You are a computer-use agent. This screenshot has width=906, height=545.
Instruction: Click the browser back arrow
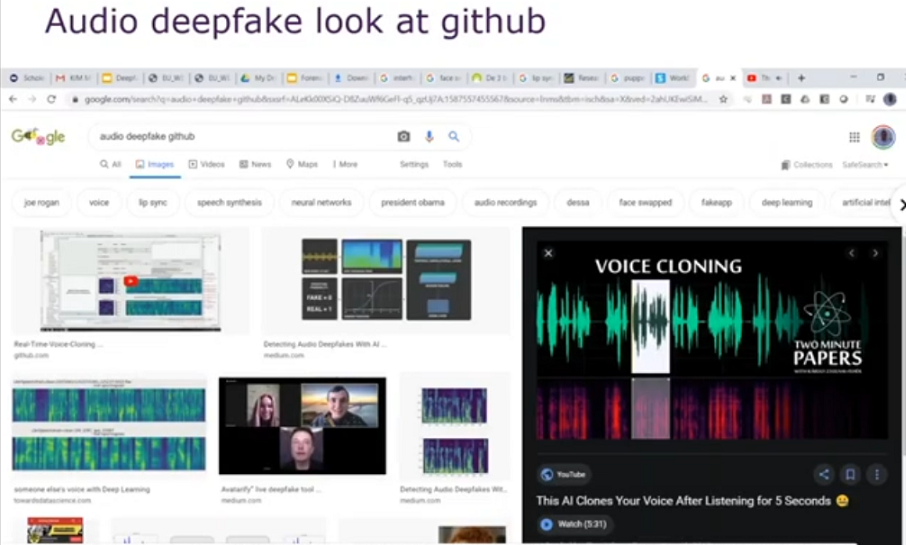tap(13, 99)
